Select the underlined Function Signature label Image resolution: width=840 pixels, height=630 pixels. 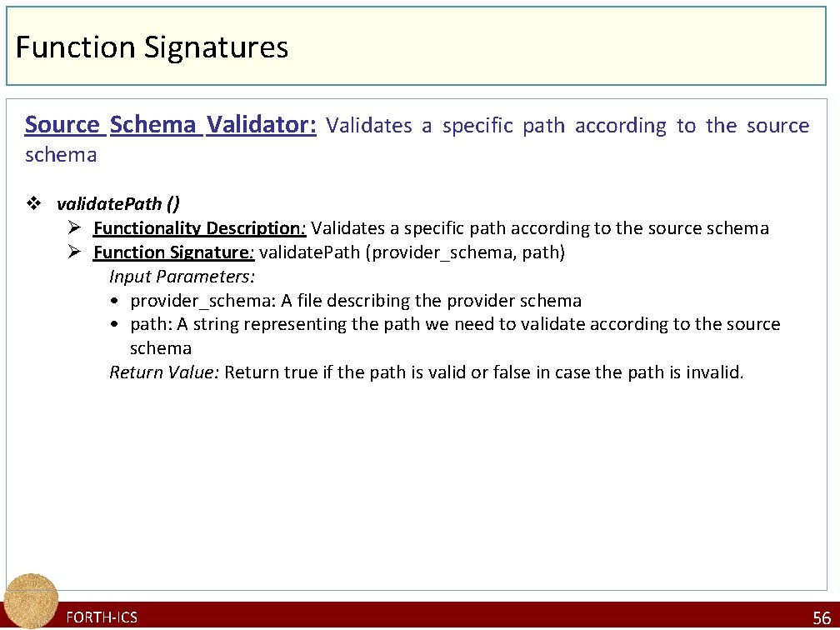[x=173, y=252]
